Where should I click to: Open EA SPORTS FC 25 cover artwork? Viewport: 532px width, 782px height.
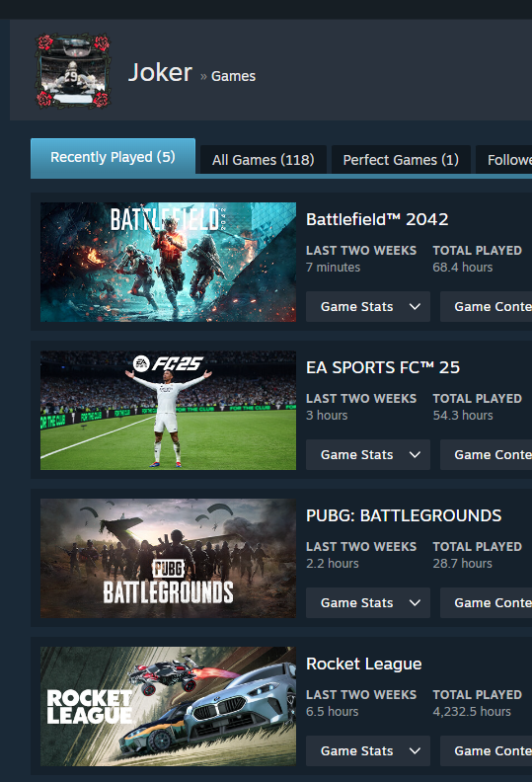pos(168,410)
